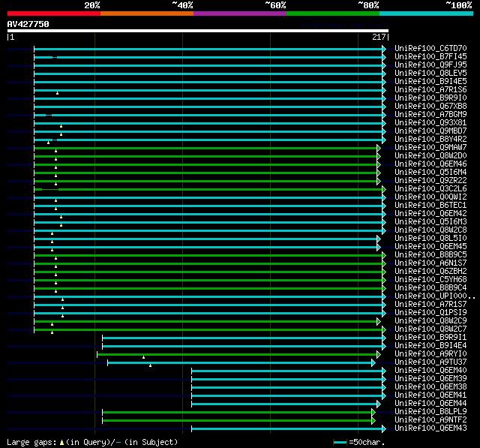Select the UniRef100_A6N1S7 hit name

[x=430, y=263]
